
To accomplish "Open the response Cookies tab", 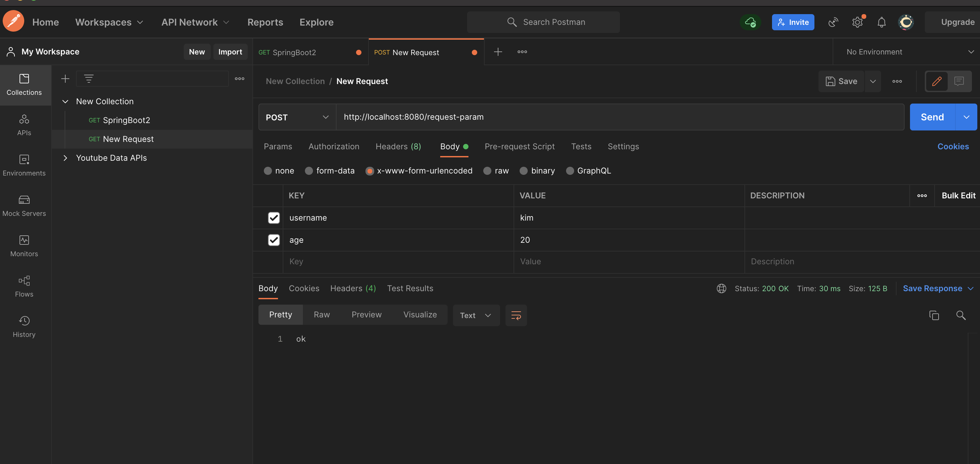I will pos(304,288).
